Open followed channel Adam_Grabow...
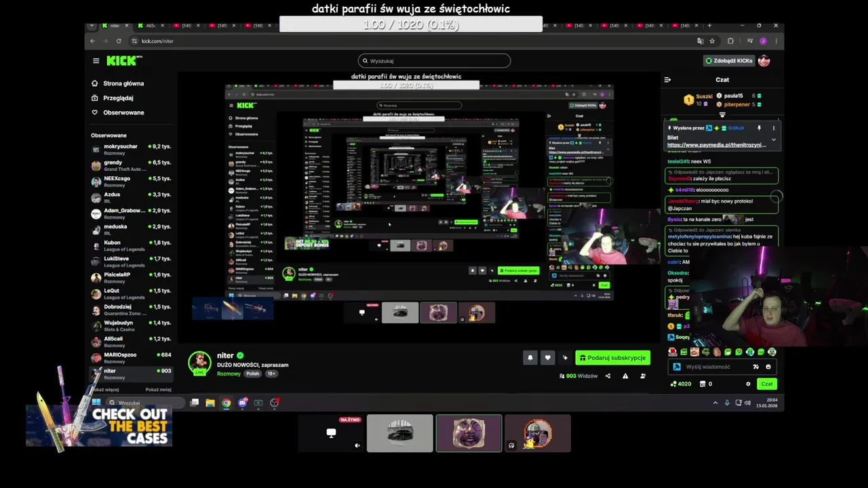Image resolution: width=868 pixels, height=488 pixels. click(131, 213)
